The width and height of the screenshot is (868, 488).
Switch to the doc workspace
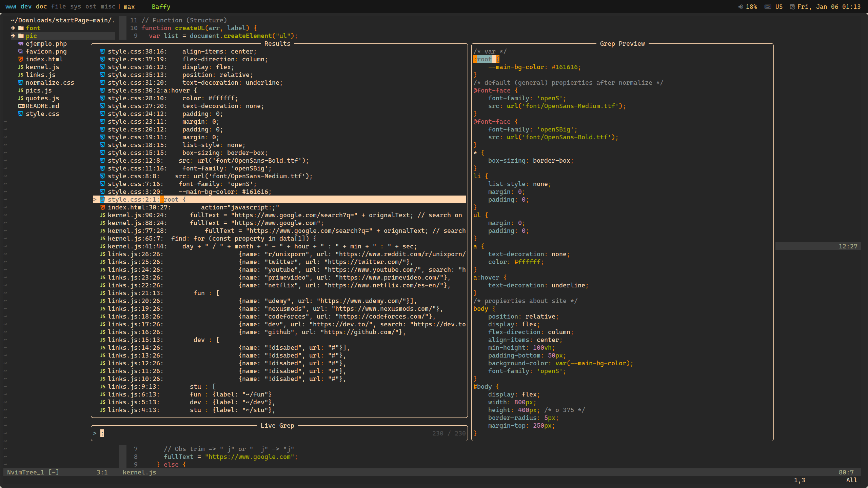41,7
